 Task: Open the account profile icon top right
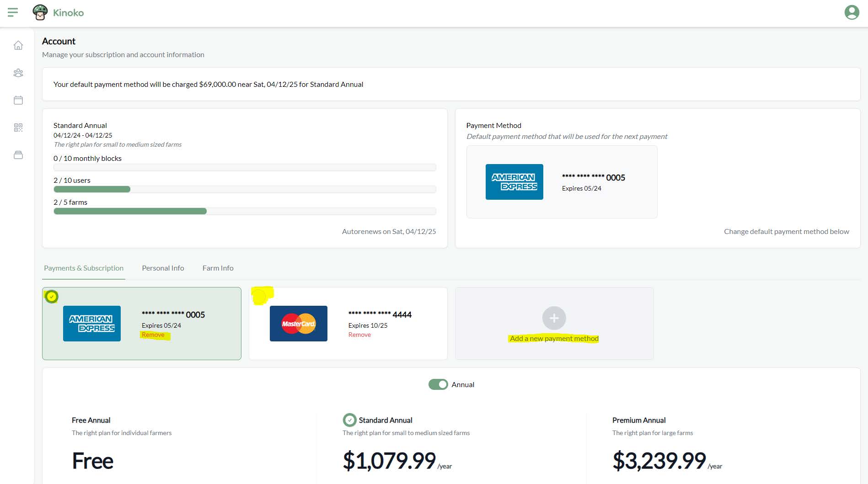click(x=851, y=13)
